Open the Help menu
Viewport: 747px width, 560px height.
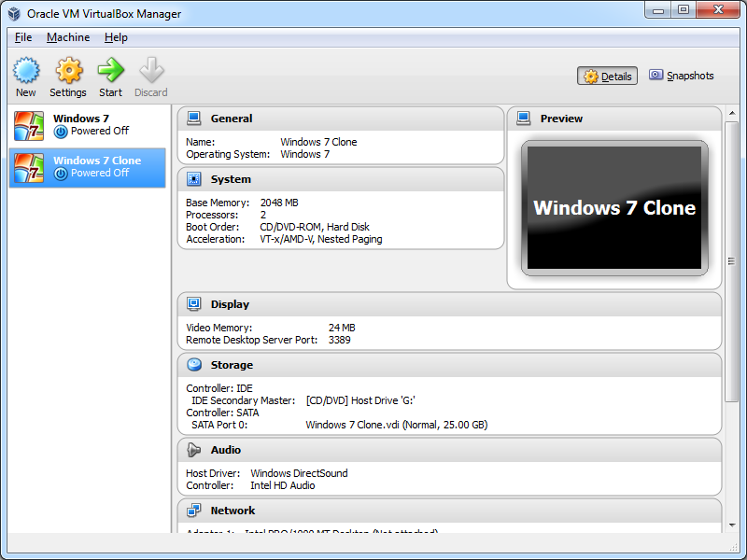[116, 37]
